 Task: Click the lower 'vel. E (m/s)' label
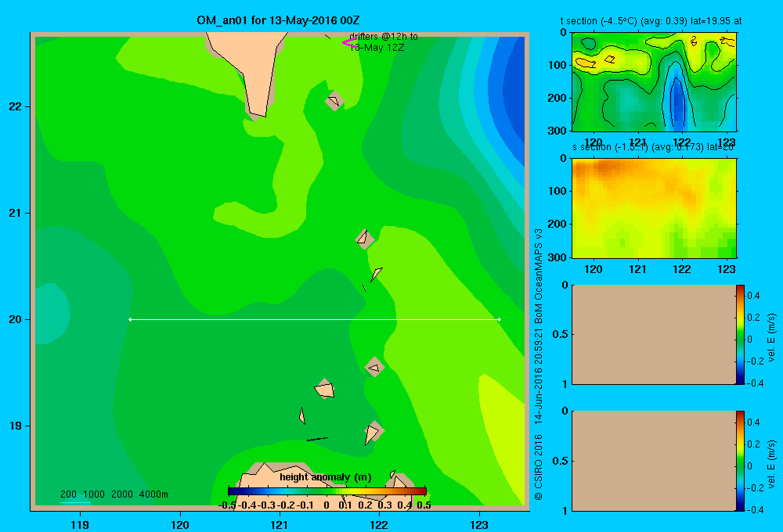[x=771, y=464]
